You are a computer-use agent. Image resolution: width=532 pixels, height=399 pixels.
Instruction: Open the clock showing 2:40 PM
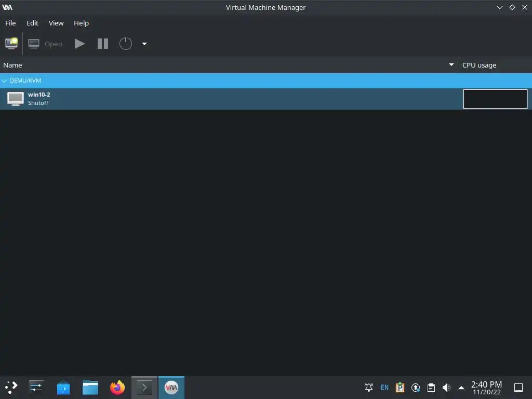(x=486, y=388)
